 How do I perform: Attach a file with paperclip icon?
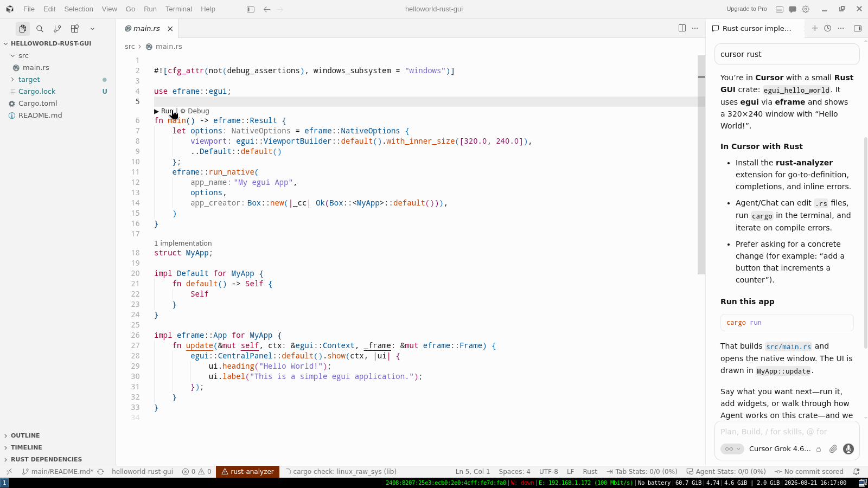coord(833,449)
